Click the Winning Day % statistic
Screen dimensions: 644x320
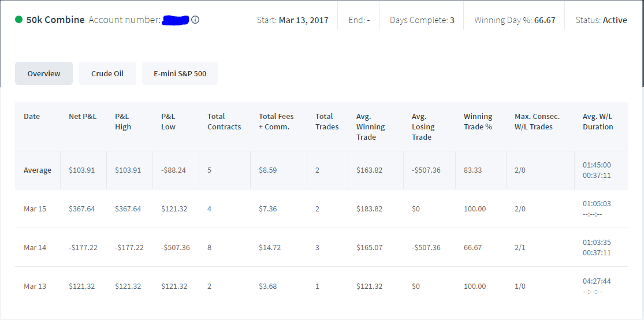[x=515, y=20]
